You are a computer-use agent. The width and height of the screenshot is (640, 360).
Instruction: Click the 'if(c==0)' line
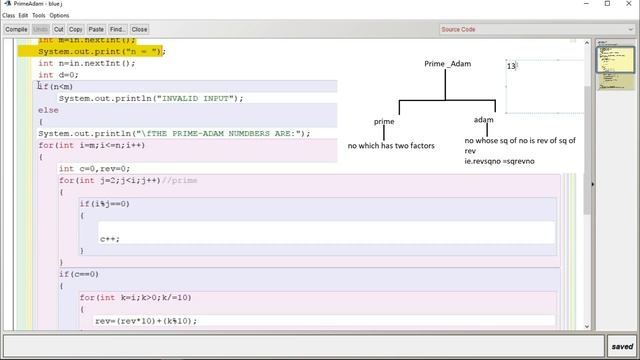point(79,274)
